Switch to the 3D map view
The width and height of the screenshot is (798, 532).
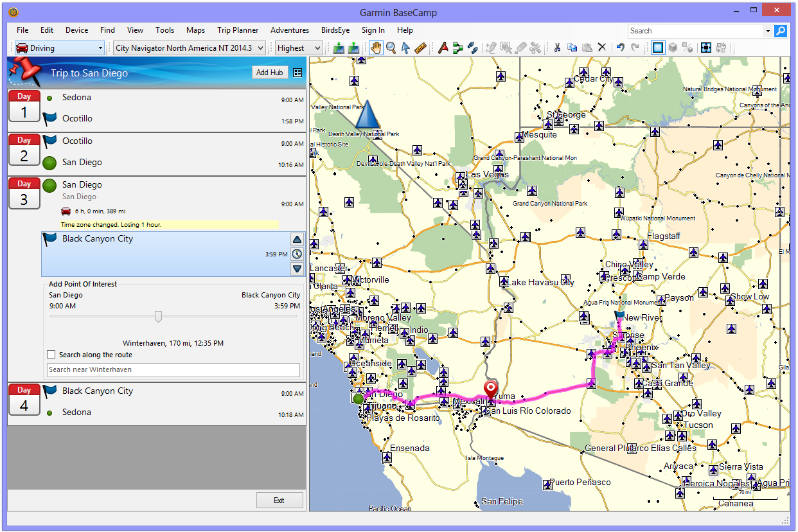[672, 48]
